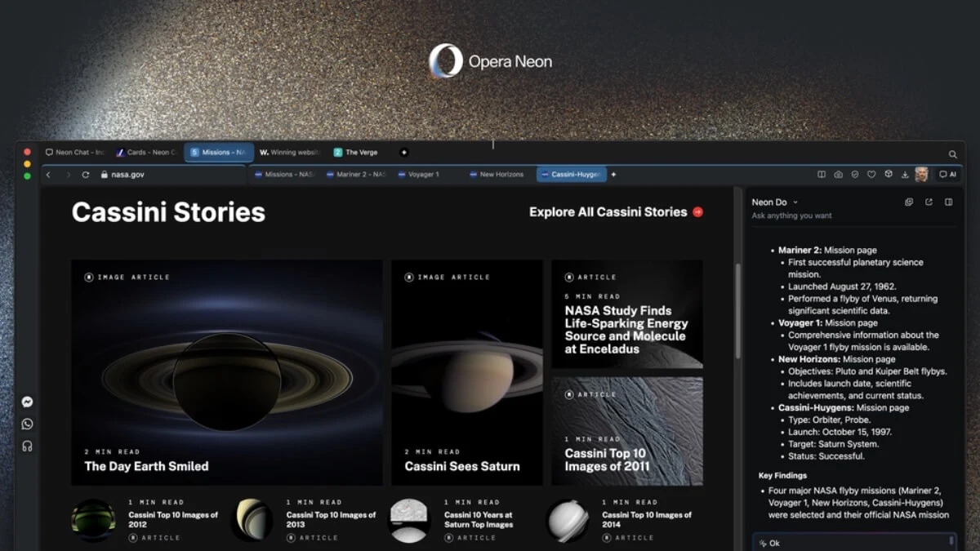This screenshot has width=980, height=551.
Task: Open The Day Earth Smiled article
Action: coord(146,466)
